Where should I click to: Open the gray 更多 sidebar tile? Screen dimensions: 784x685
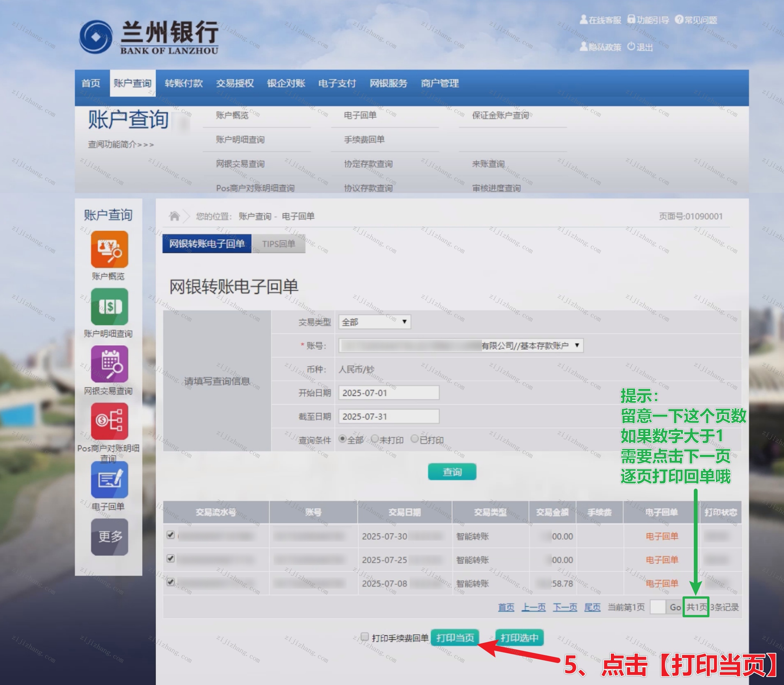coord(109,537)
